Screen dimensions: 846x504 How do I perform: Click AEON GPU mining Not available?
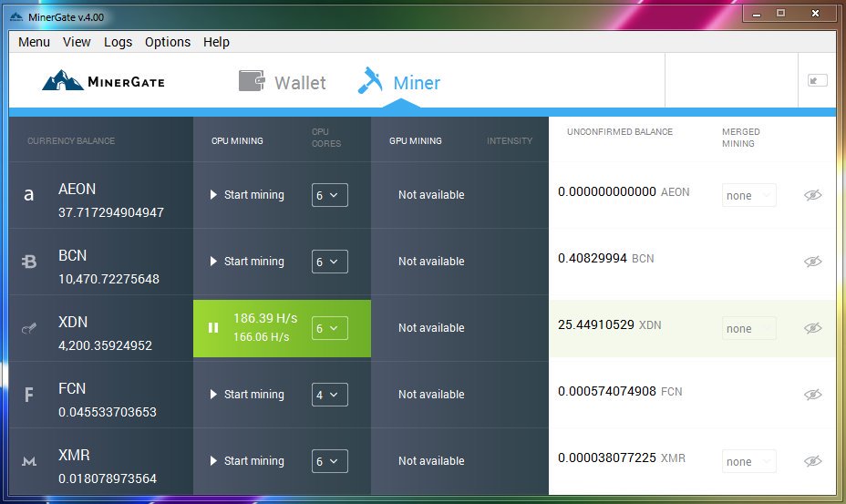[x=431, y=195]
